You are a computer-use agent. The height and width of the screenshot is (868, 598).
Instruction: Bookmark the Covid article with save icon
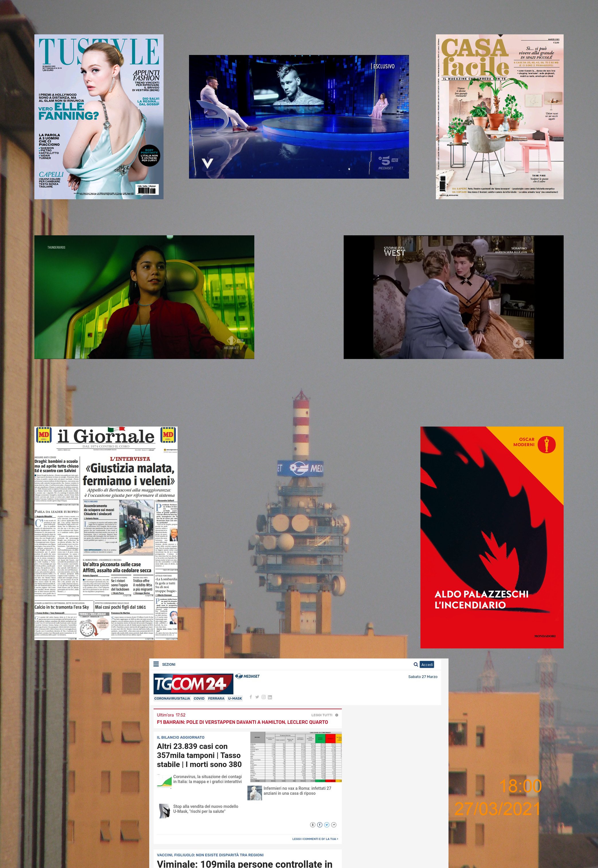click(x=313, y=824)
